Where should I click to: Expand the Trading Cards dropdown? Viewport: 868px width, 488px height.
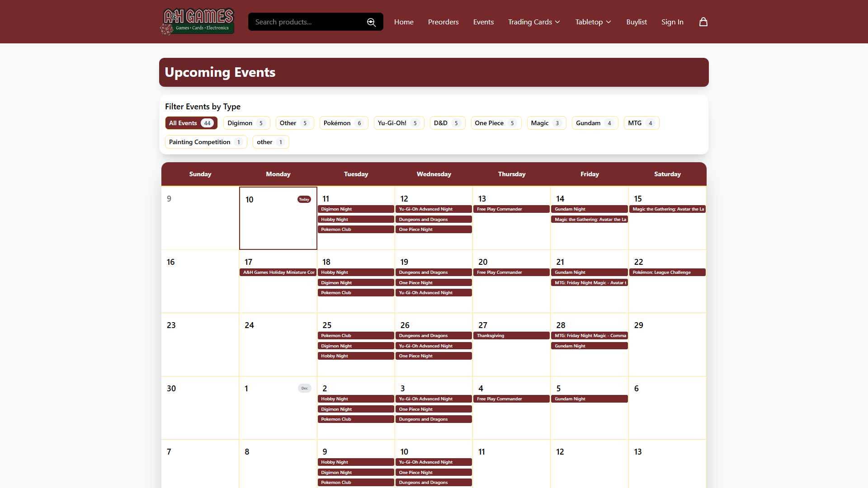click(533, 22)
